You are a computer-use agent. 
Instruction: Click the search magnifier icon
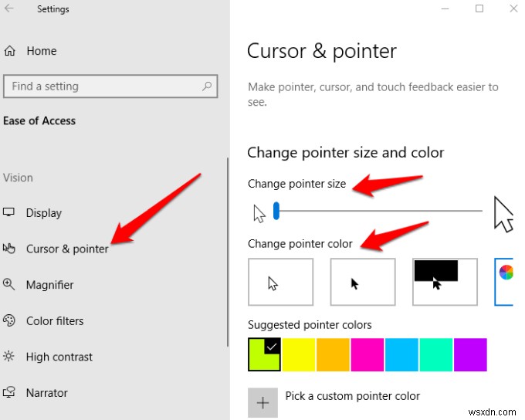click(x=207, y=86)
